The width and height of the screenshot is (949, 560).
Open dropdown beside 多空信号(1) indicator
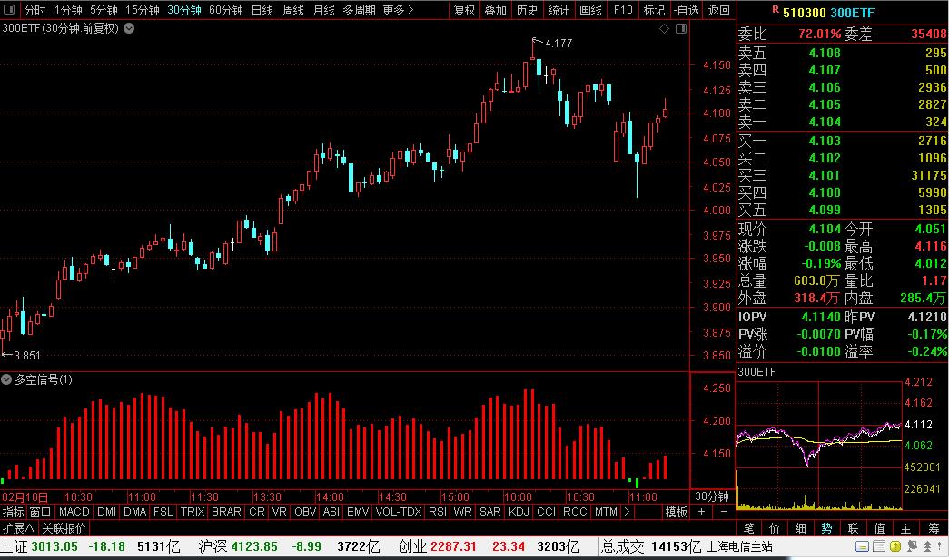pyautogui.click(x=6, y=379)
